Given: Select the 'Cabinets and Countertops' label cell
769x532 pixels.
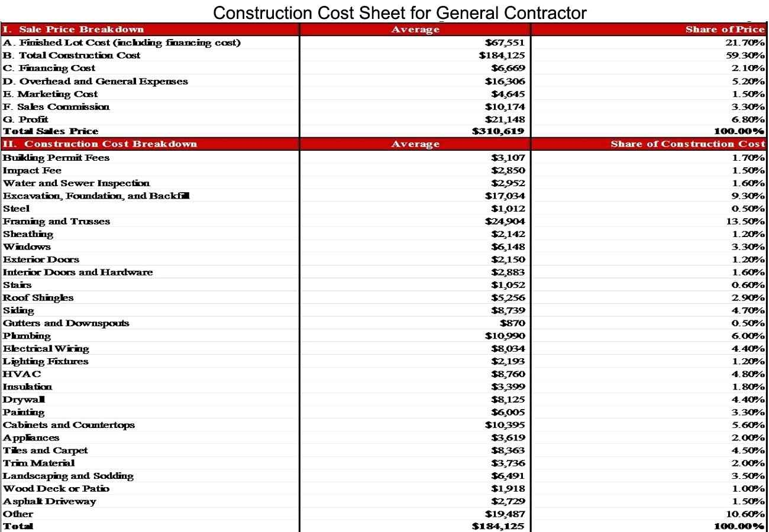Looking at the screenshot, I should pyautogui.click(x=69, y=425).
